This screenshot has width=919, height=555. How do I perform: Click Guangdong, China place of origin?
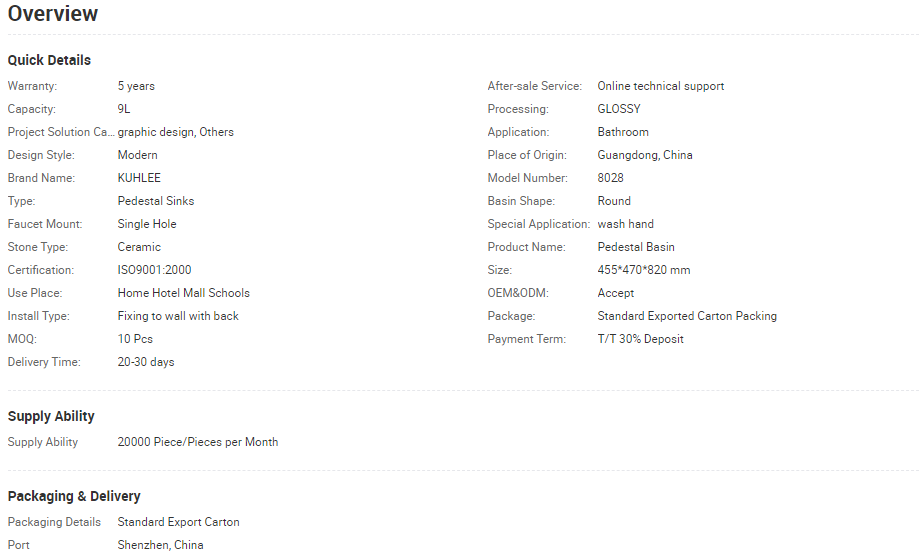(645, 155)
